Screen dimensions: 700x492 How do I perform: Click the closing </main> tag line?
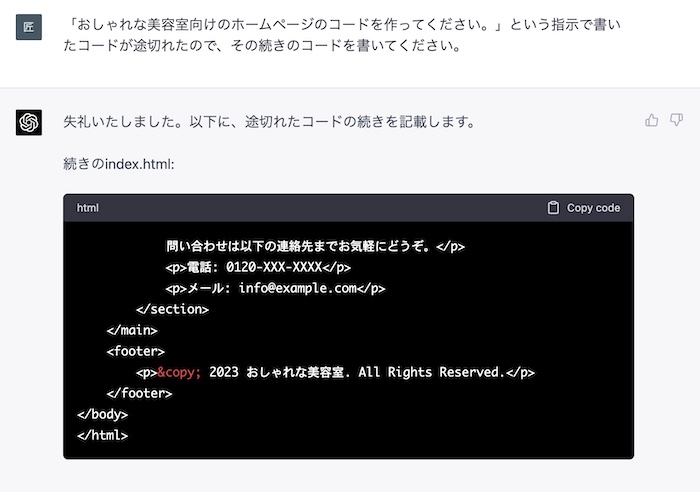(x=132, y=330)
